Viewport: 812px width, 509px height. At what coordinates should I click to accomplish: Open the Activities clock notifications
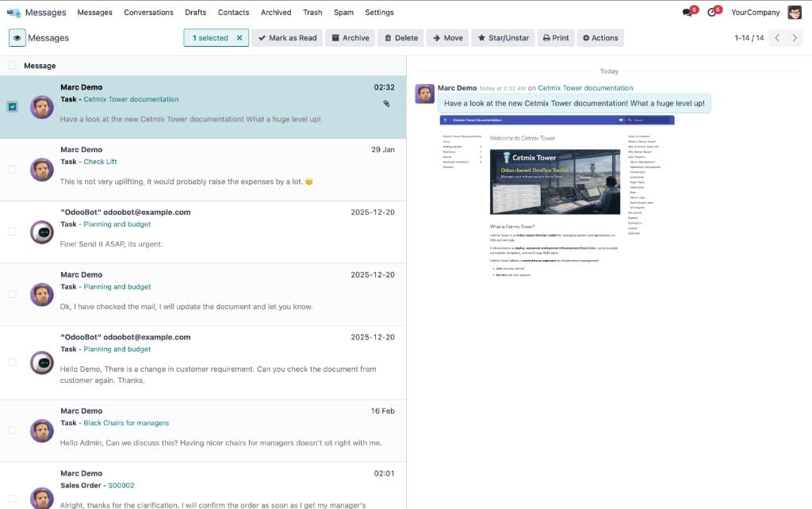[712, 11]
